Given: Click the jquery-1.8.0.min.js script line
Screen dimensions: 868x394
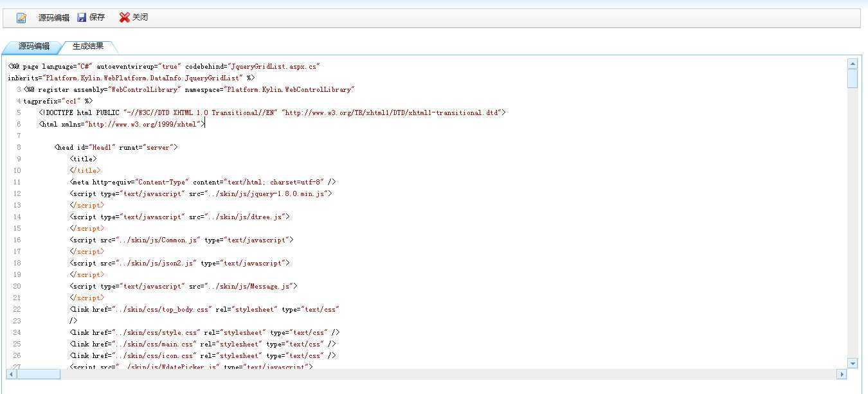Looking at the screenshot, I should [201, 193].
